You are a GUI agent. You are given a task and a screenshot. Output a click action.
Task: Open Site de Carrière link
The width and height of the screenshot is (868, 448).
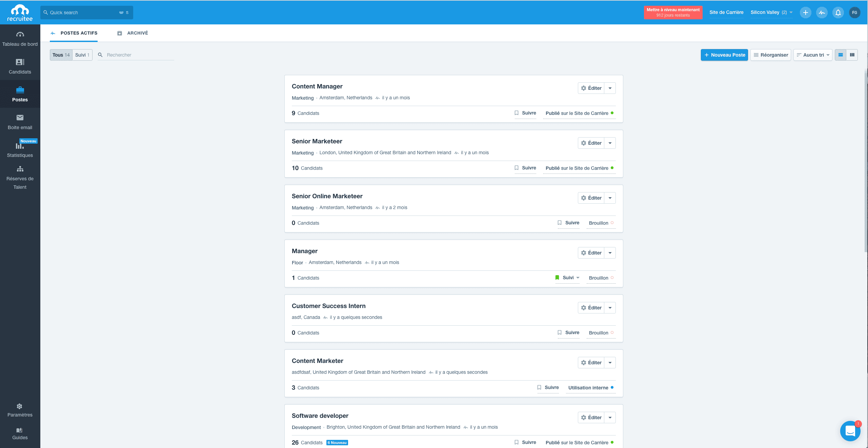[x=726, y=12]
